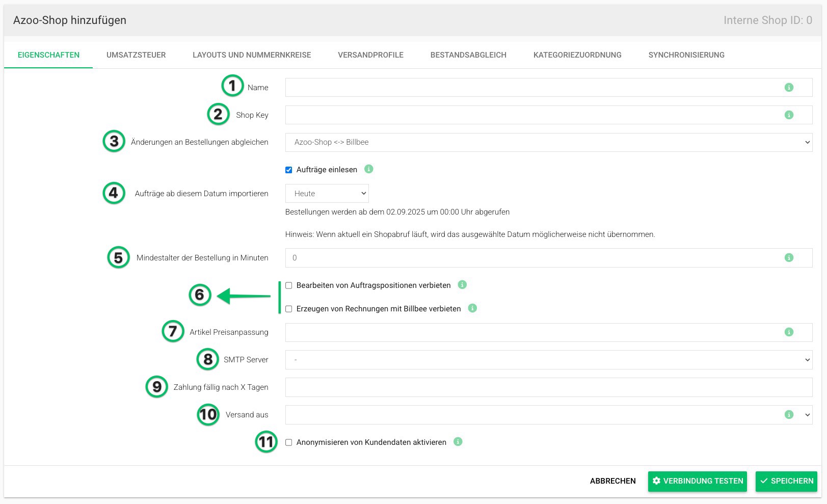827x504 pixels.
Task: Click the info icon in Name field
Action: tap(789, 88)
